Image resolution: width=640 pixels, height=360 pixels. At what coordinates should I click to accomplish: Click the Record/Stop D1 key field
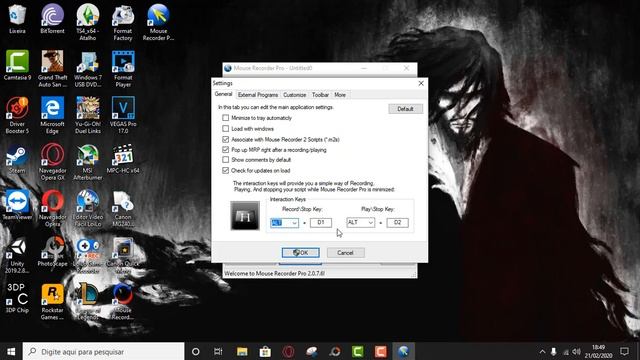tap(321, 222)
